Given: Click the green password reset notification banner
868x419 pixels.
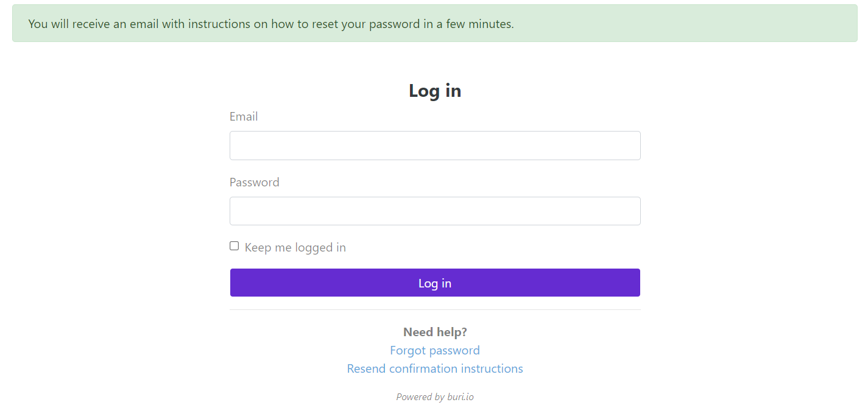Looking at the screenshot, I should (x=670, y=24).
